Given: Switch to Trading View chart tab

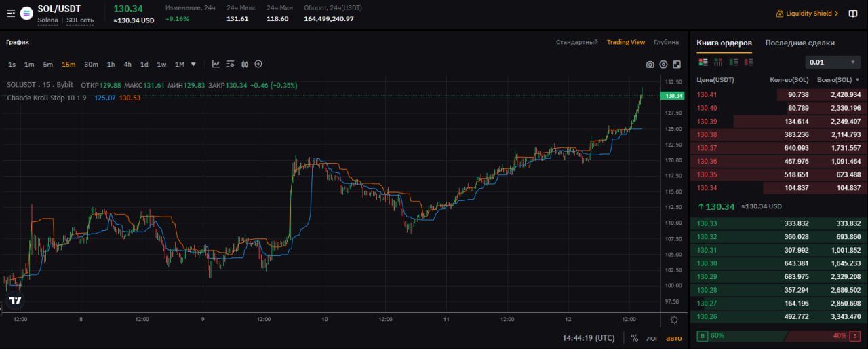Looking at the screenshot, I should pyautogui.click(x=626, y=42).
